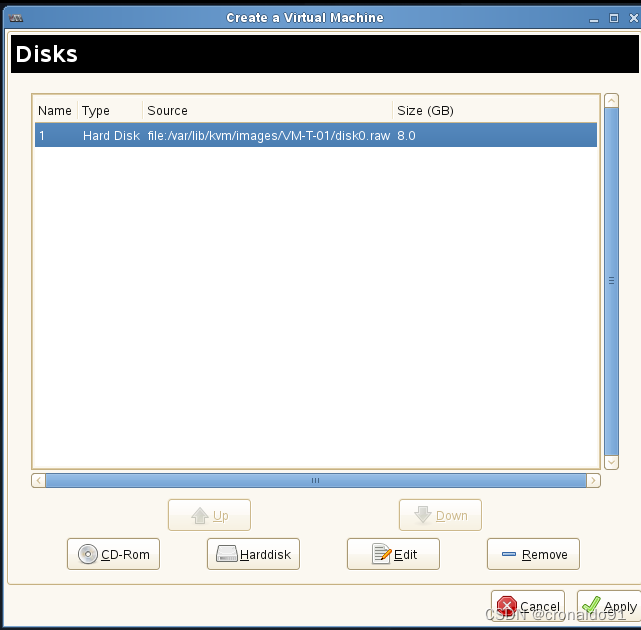Sort by Type column header
Screen dimensions: 641x630
pos(110,110)
